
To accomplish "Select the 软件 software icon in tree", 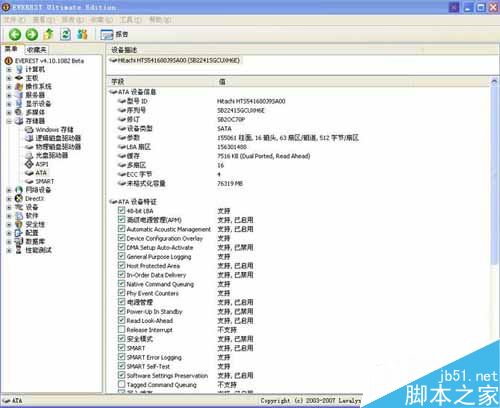I will 20,216.
